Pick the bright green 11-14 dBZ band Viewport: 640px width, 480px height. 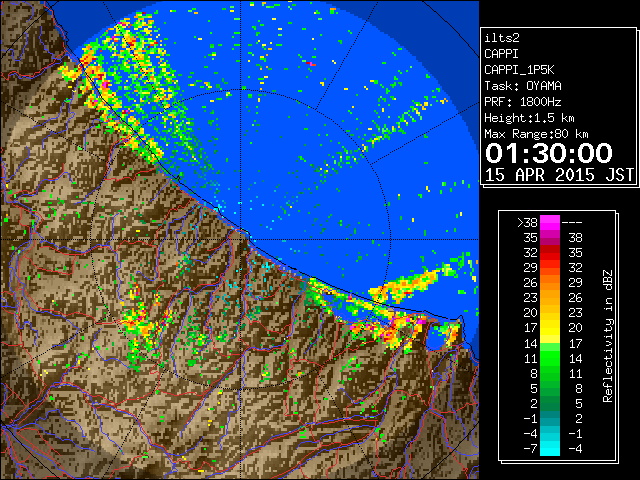(x=550, y=358)
